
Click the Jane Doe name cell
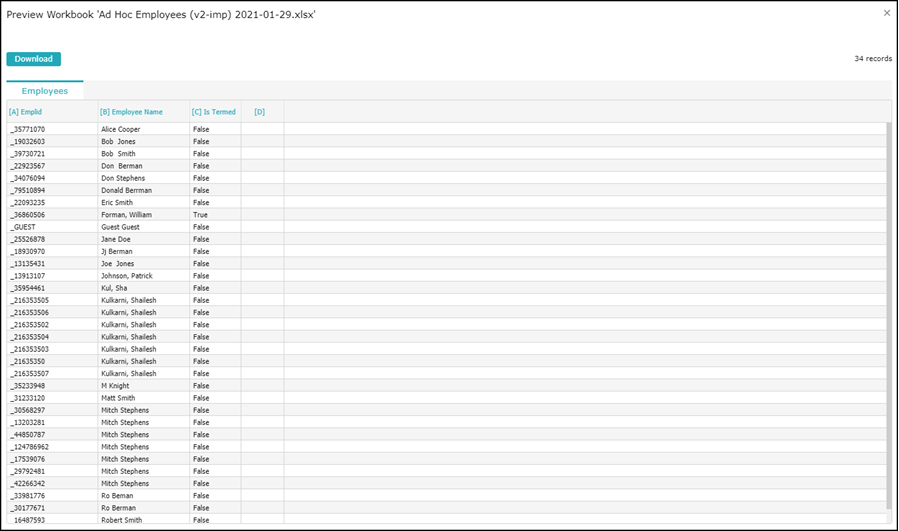click(116, 240)
